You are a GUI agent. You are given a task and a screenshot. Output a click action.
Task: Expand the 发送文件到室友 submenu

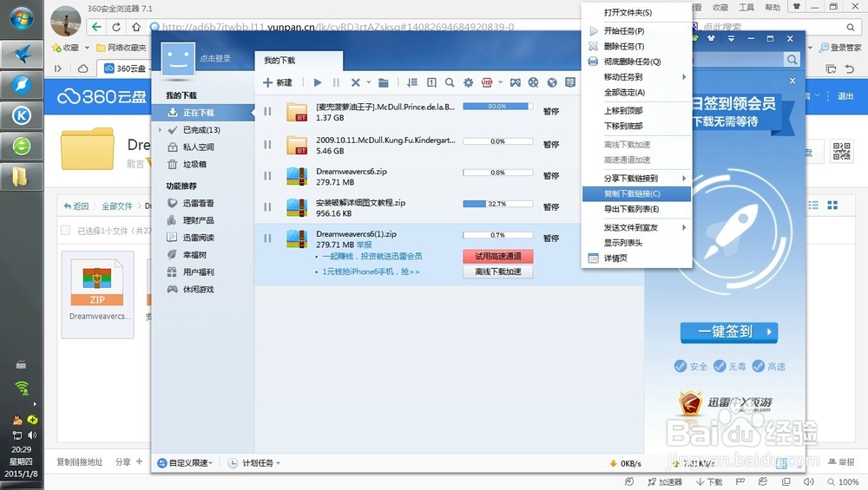tap(636, 228)
